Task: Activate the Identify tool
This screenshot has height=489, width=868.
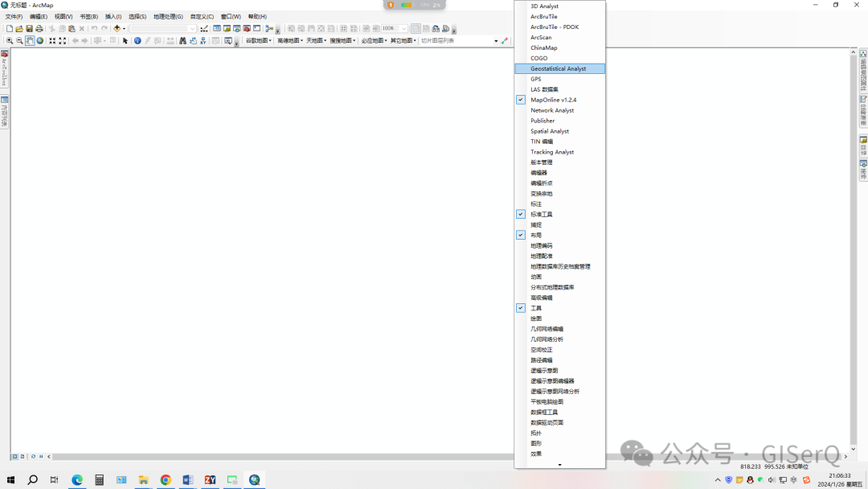Action: click(x=137, y=40)
